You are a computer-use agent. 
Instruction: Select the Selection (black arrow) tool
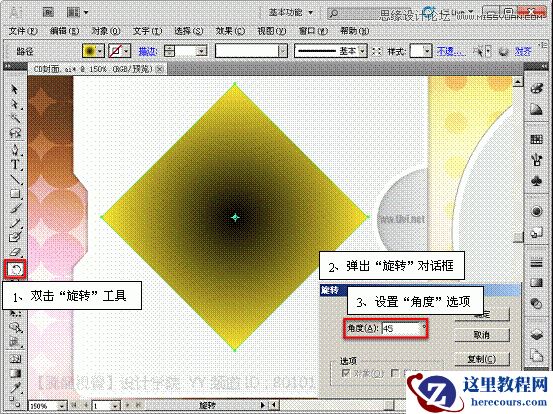pyautogui.click(x=14, y=90)
